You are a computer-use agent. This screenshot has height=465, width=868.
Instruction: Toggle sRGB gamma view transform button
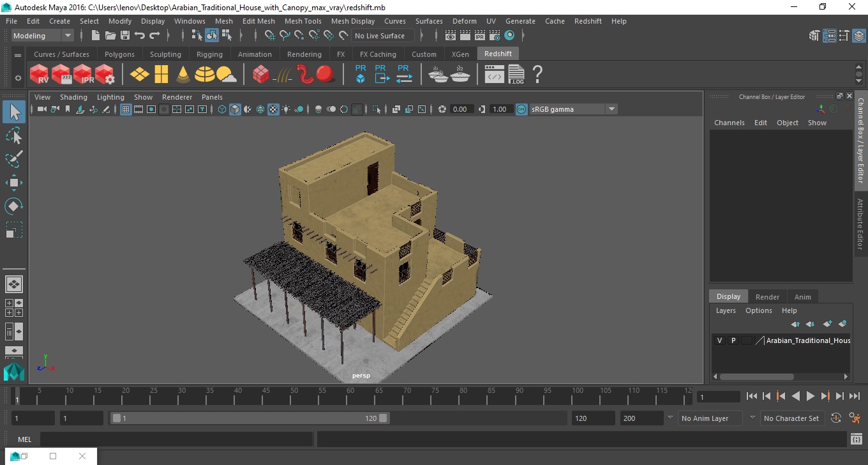(x=521, y=109)
